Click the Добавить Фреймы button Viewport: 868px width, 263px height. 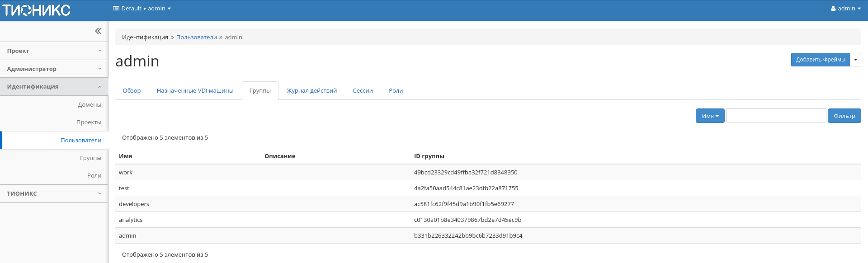820,60
